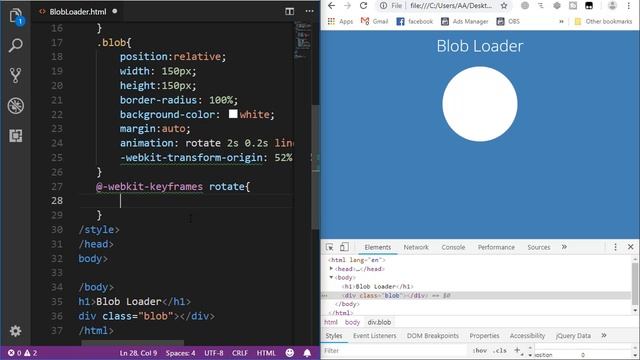
Task: Click the feedback smiley in status bar
Action: pos(289,353)
